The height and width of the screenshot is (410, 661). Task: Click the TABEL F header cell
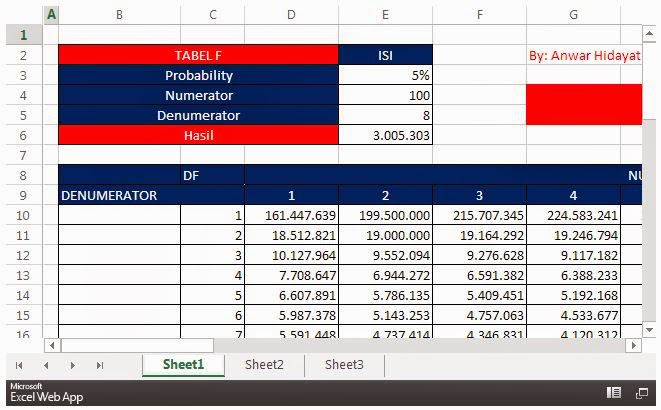[x=198, y=55]
